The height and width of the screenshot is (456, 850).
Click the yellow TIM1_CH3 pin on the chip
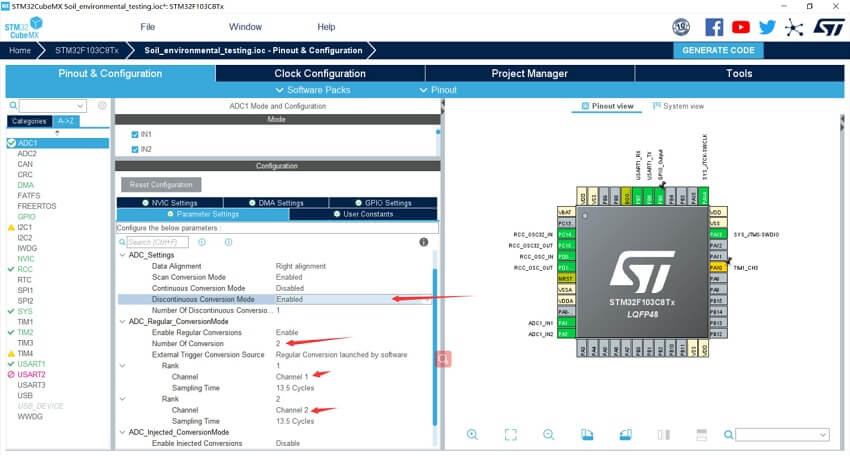(x=718, y=267)
